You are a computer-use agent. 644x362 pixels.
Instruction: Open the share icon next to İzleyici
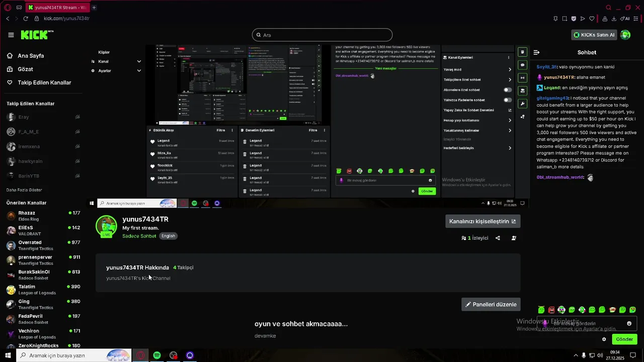pos(498,238)
